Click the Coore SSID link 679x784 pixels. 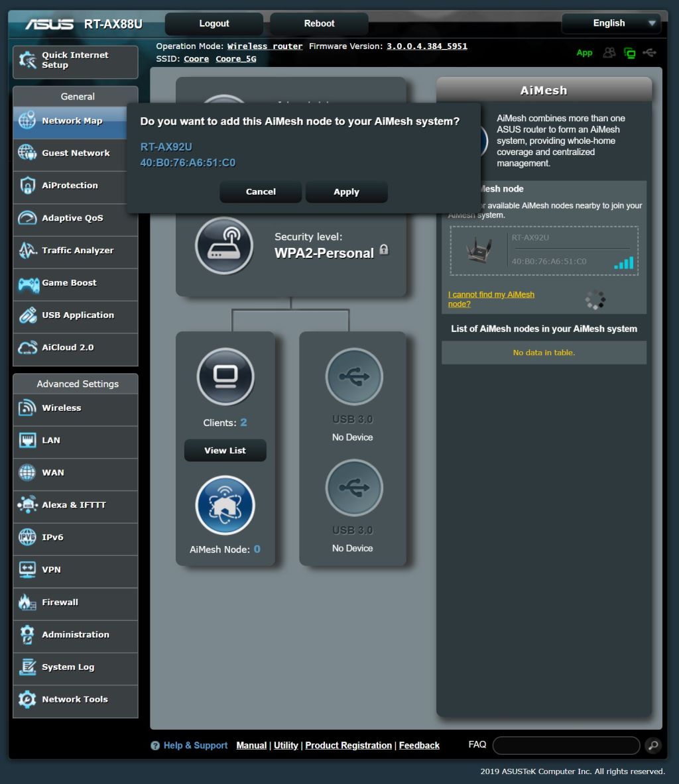(196, 59)
